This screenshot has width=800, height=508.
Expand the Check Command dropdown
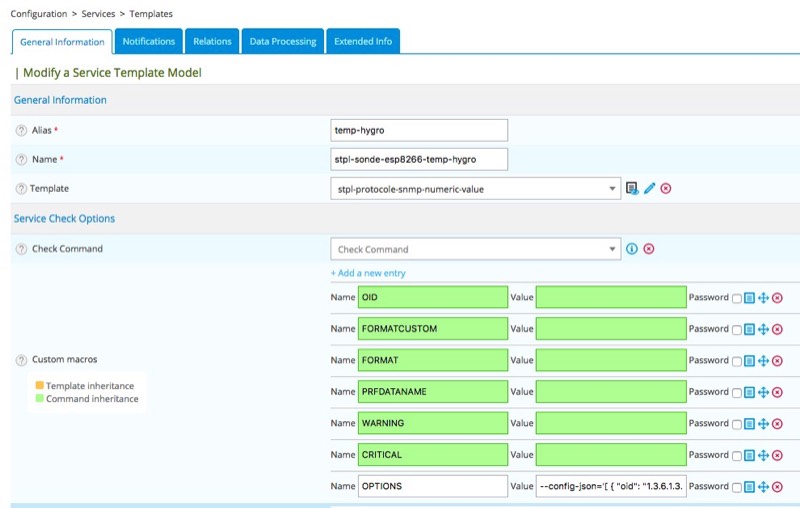point(612,249)
